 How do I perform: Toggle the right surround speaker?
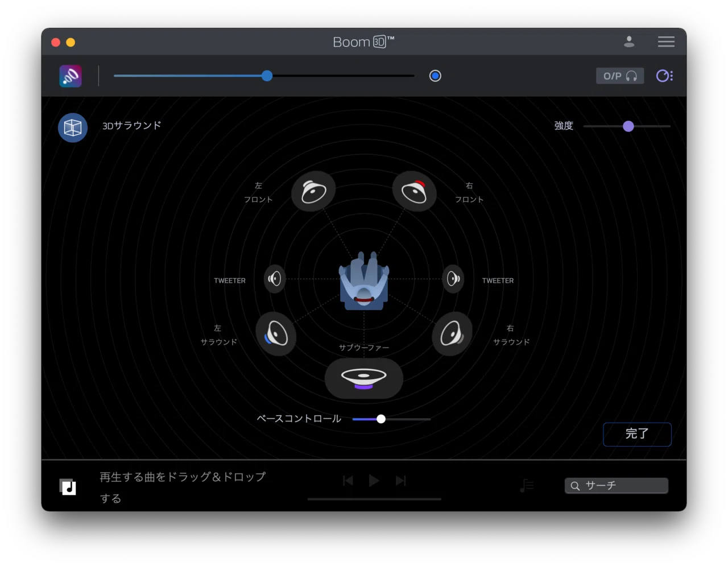coord(452,334)
